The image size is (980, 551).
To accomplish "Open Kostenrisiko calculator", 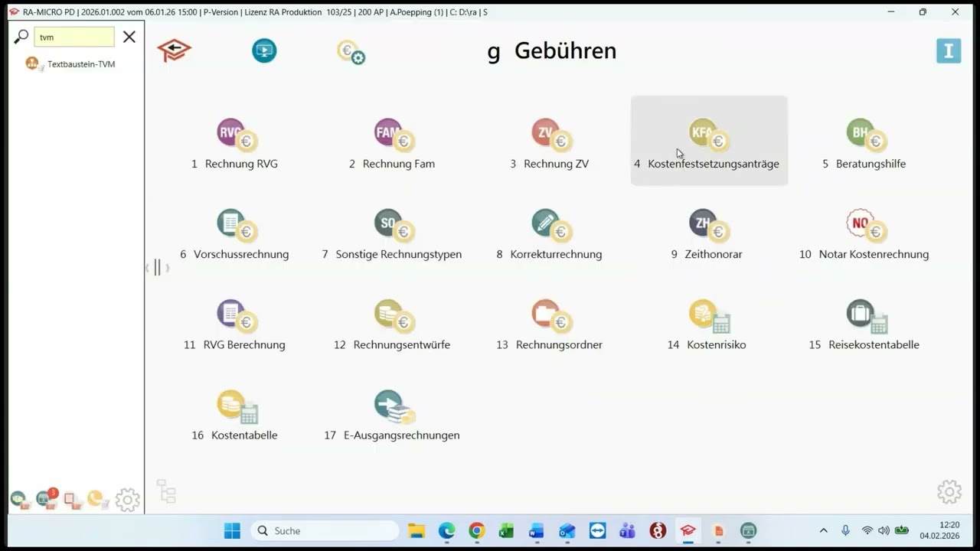I will [x=707, y=324].
